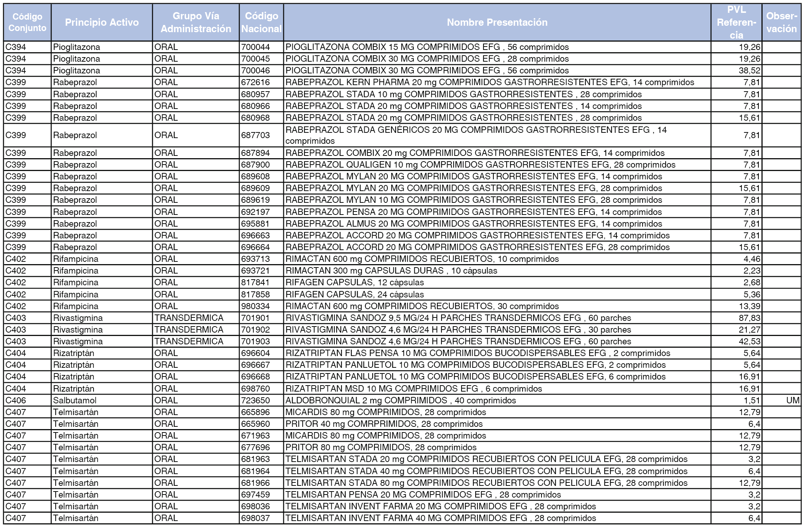Select the C406 code cell
The image size is (805, 532).
click(x=27, y=400)
